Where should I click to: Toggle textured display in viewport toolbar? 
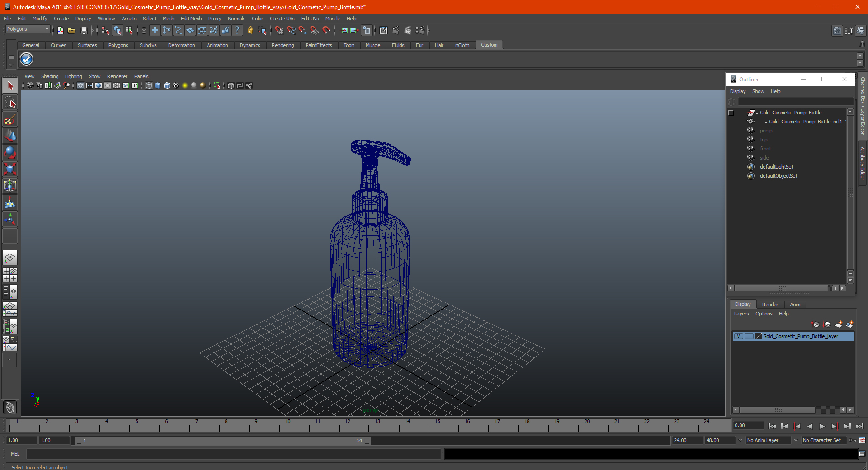coord(176,85)
